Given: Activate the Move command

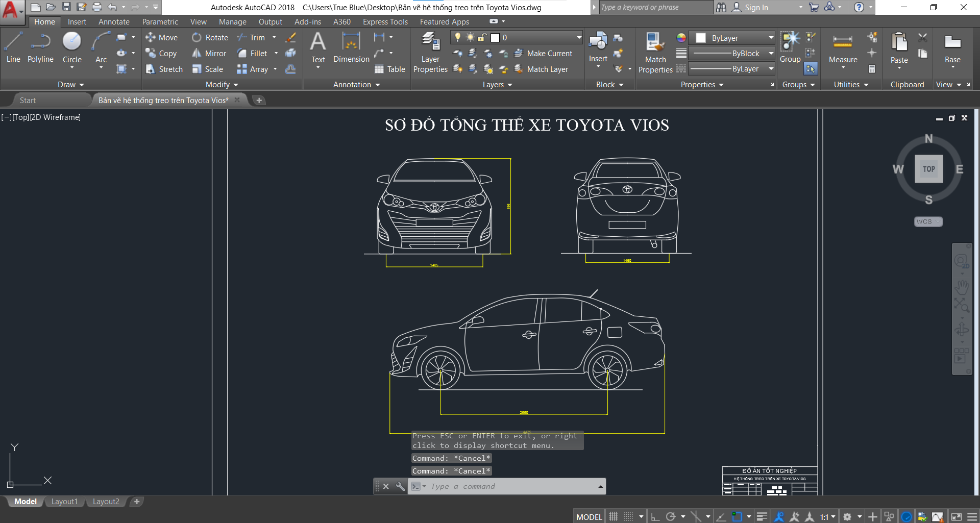Looking at the screenshot, I should [161, 37].
